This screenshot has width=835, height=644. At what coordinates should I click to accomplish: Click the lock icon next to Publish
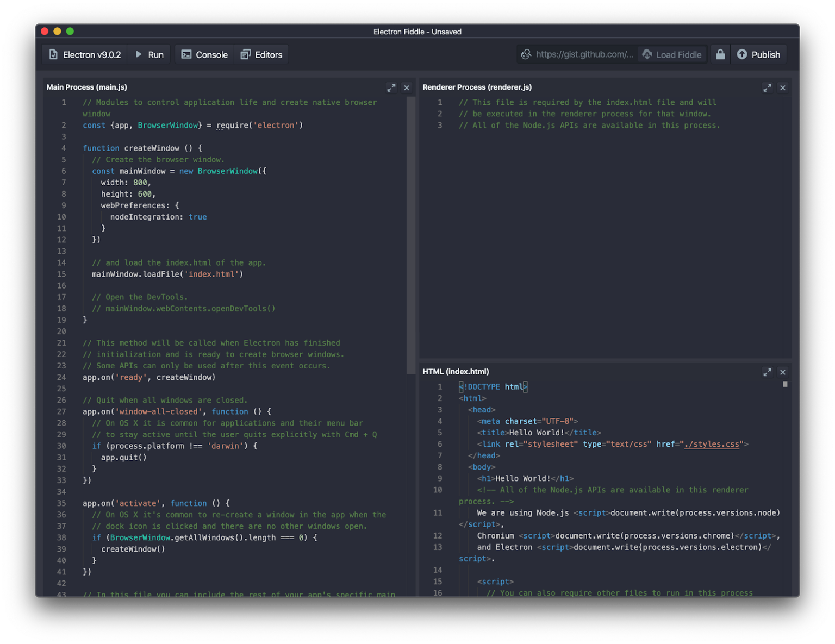(x=720, y=54)
